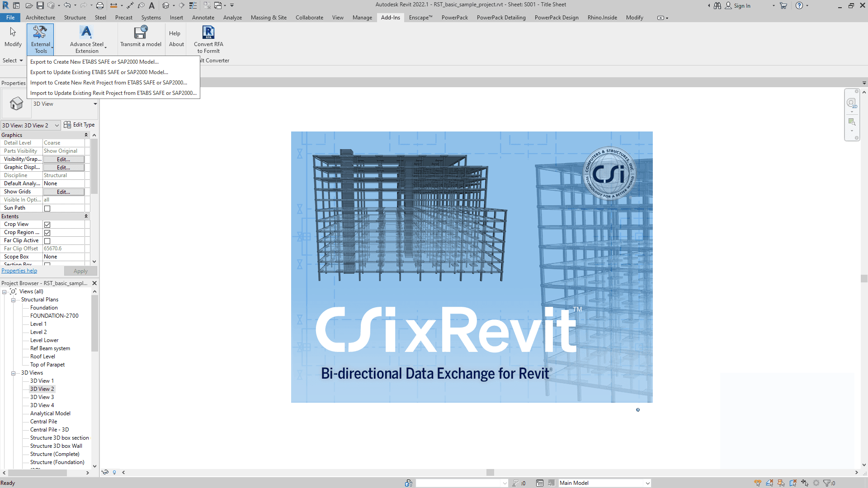Screen dimensions: 868x488
Task: Click the Autodesk App Store cart icon
Action: click(x=783, y=5)
